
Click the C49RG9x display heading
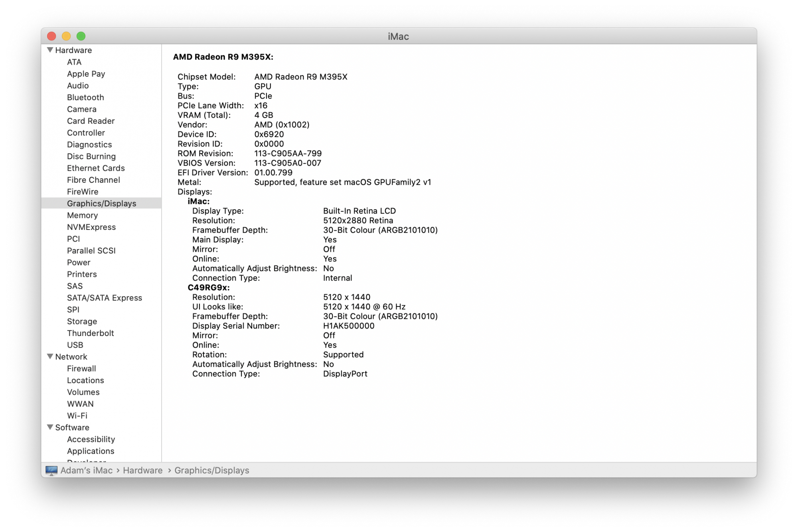(x=209, y=287)
